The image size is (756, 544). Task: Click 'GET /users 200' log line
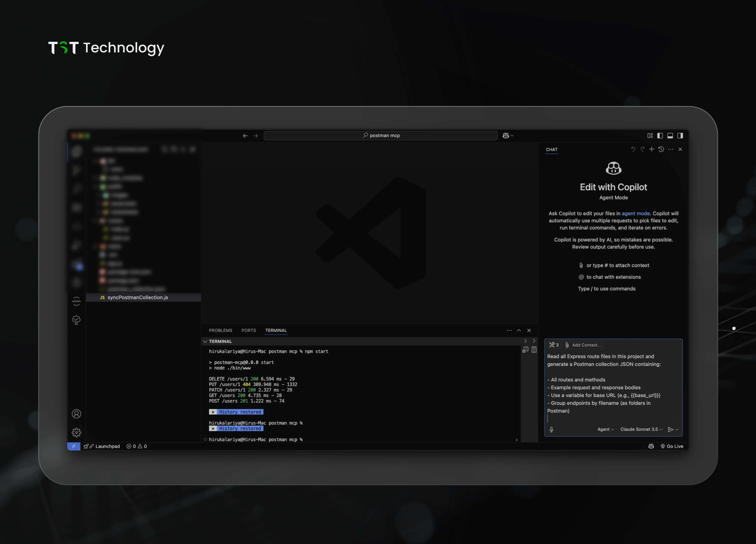coord(245,396)
